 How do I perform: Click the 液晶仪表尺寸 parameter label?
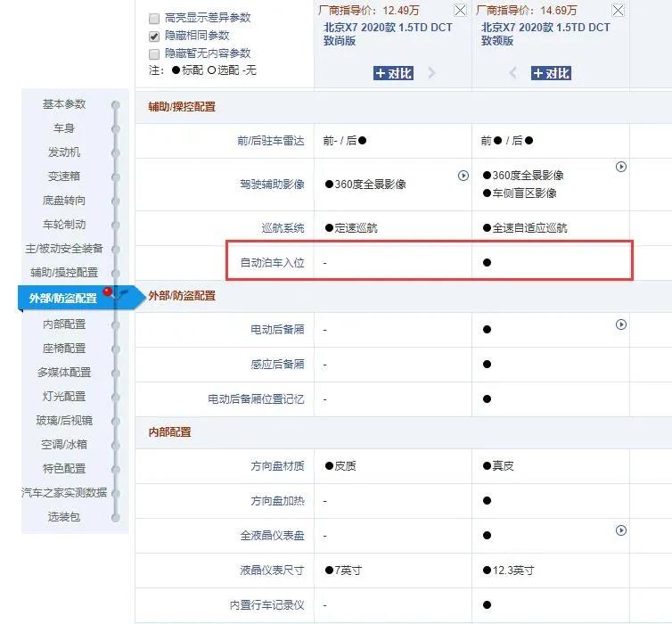point(272,570)
